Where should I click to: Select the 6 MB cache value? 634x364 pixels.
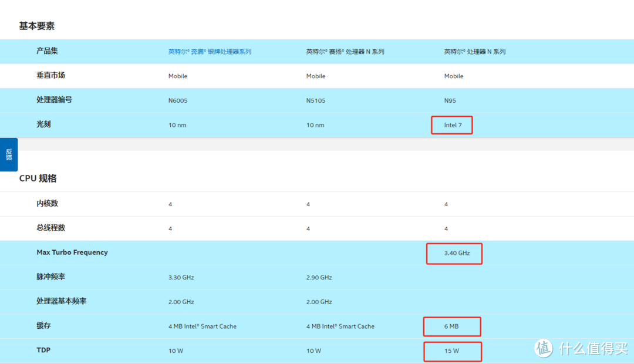coord(451,326)
